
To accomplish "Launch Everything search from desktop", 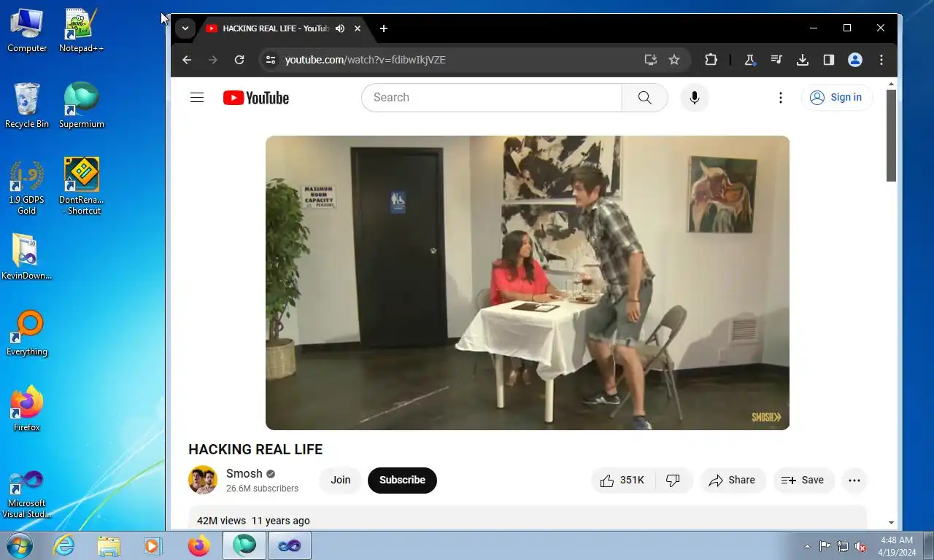I will (x=27, y=333).
